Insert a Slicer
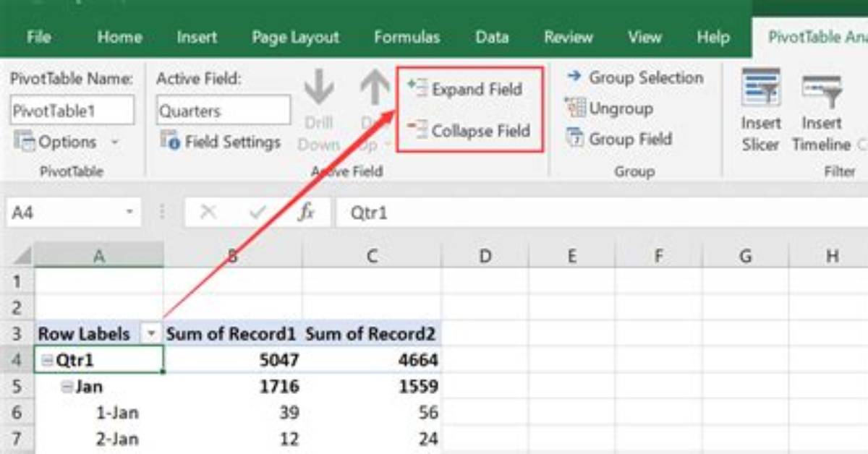 point(760,110)
